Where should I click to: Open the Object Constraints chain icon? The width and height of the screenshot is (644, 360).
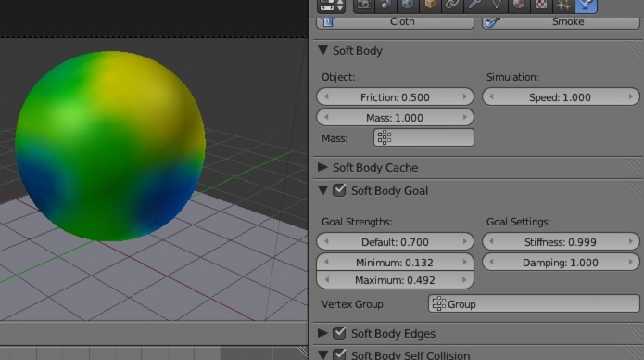click(452, 5)
